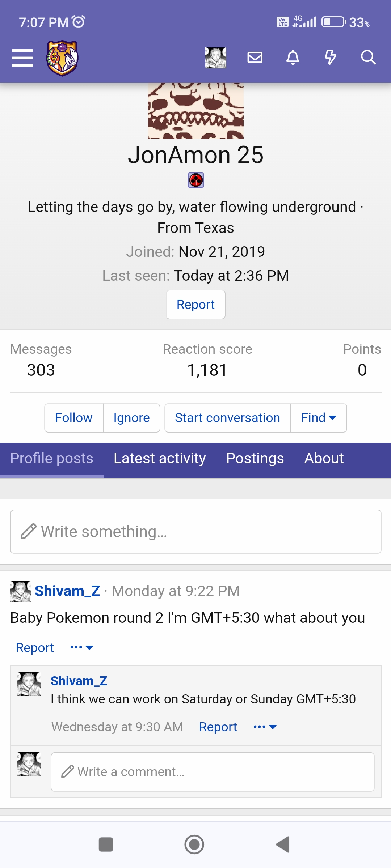Switch to the Postings tab
The width and height of the screenshot is (391, 868).
coord(255,459)
